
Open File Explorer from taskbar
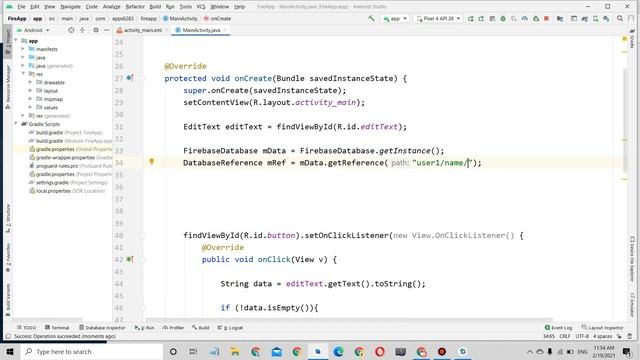235,351
